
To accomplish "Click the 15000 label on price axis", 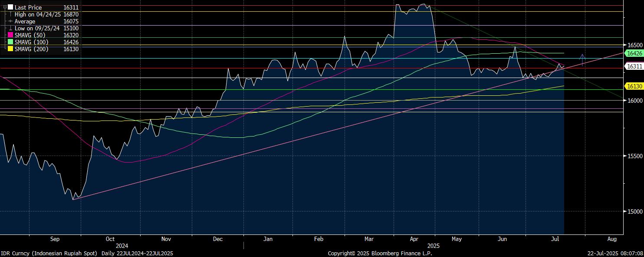I will click(634, 211).
